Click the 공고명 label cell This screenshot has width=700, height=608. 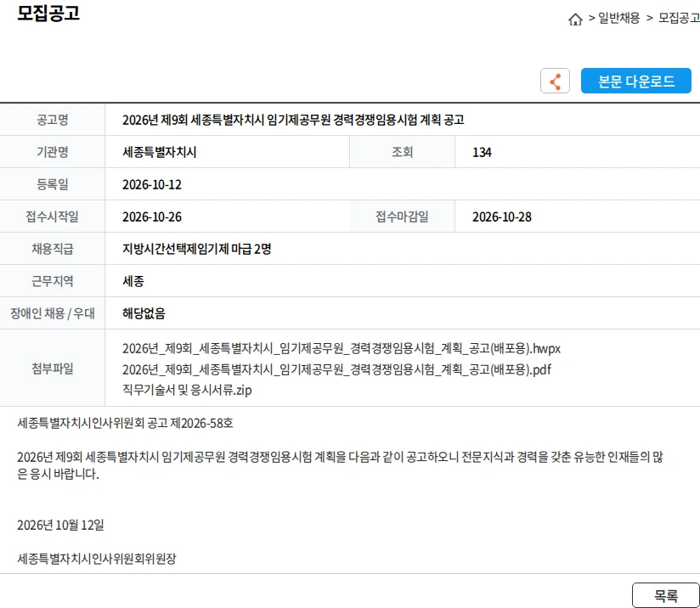point(52,120)
